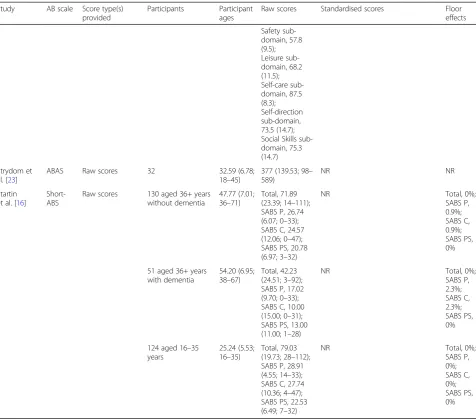Screen dimensions: 476x420
Task: Select floor effect 'SABS C, 0.9%'
Action: point(458,225)
